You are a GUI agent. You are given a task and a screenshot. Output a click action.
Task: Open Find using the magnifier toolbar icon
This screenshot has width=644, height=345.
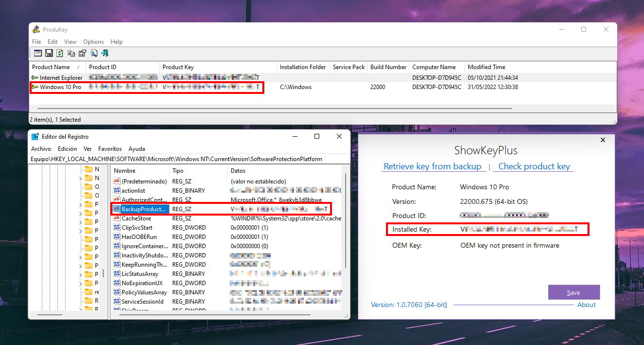(x=93, y=53)
